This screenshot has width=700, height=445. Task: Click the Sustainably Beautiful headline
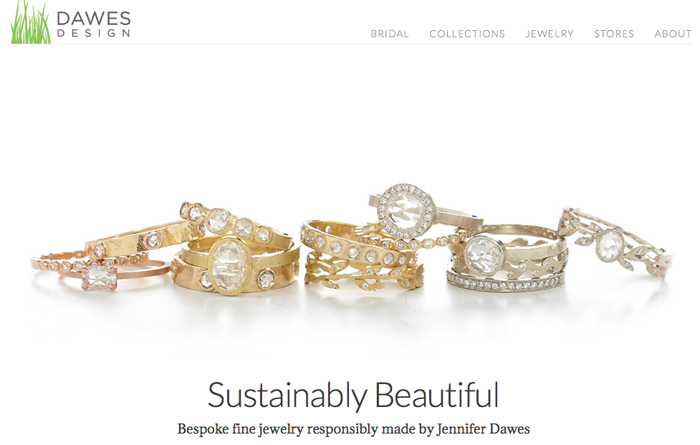pyautogui.click(x=353, y=395)
